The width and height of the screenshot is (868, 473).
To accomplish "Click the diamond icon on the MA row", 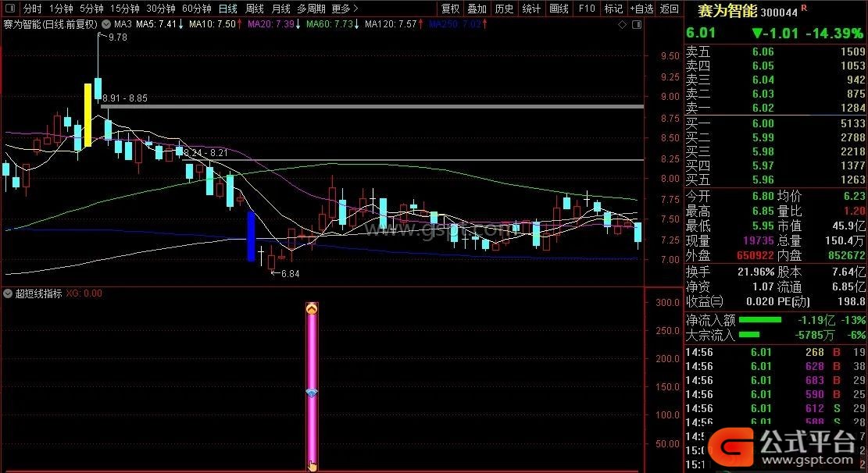I will pyautogui.click(x=622, y=24).
